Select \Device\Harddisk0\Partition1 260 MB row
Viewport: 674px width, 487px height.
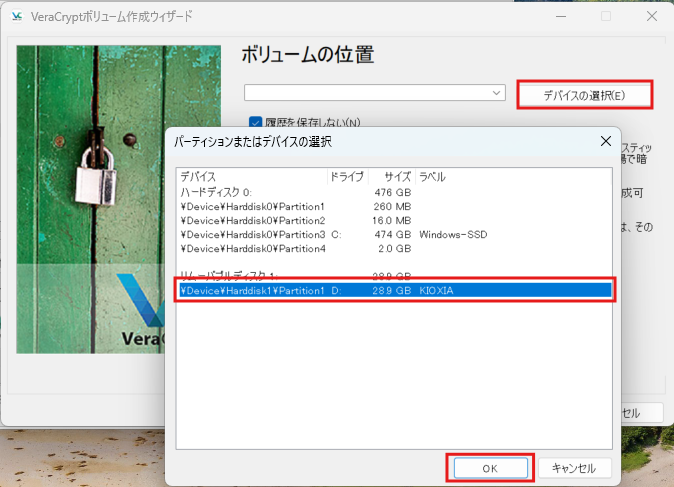[394, 206]
